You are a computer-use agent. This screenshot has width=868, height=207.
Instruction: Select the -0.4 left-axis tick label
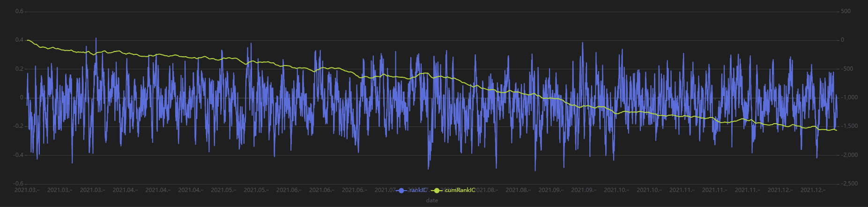[18, 155]
